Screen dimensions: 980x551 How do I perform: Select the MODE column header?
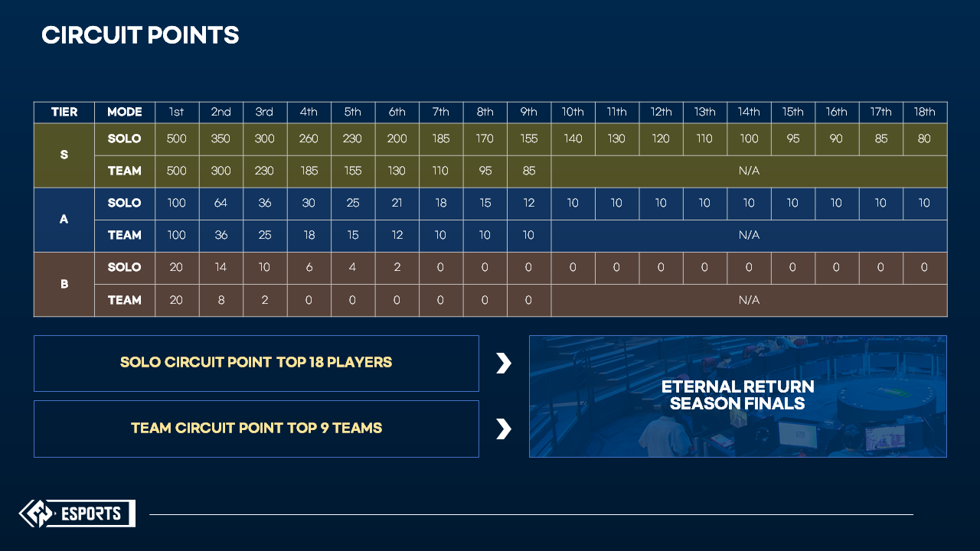125,112
